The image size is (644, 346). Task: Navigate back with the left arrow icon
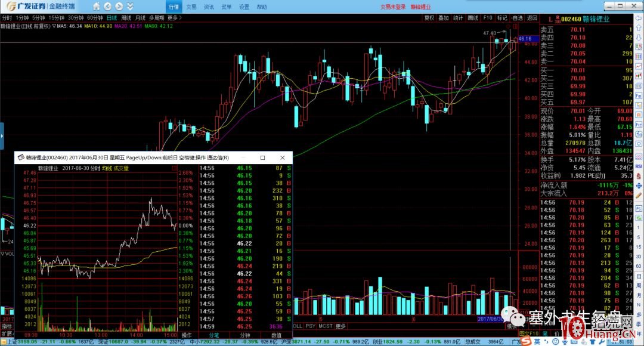pyautogui.click(x=107, y=6)
